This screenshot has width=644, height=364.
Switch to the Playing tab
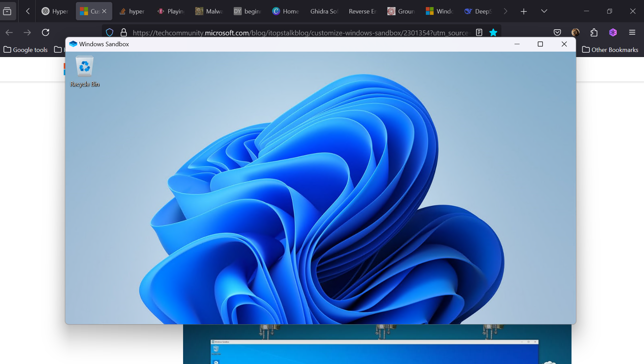pyautogui.click(x=170, y=11)
